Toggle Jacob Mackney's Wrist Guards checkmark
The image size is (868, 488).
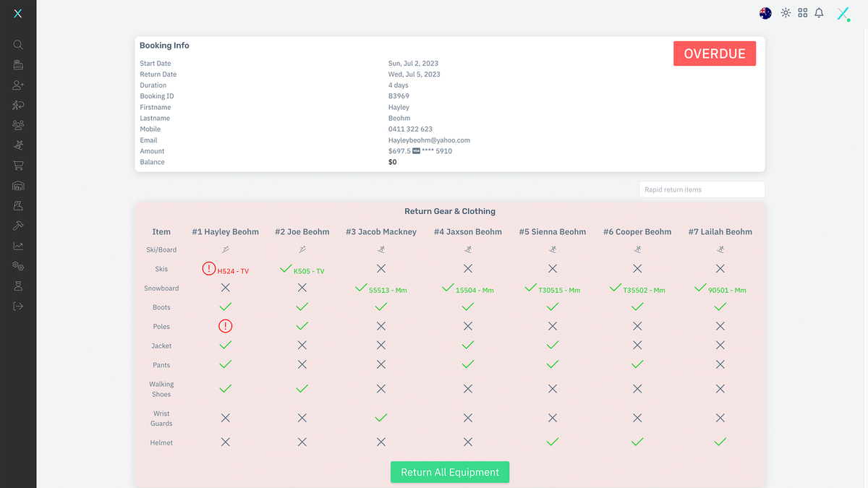[381, 418]
